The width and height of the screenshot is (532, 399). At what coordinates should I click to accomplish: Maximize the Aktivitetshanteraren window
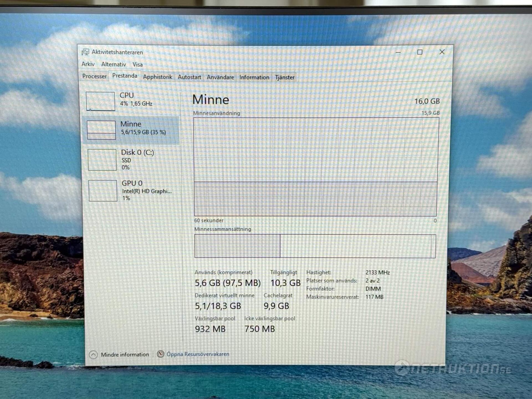point(420,52)
